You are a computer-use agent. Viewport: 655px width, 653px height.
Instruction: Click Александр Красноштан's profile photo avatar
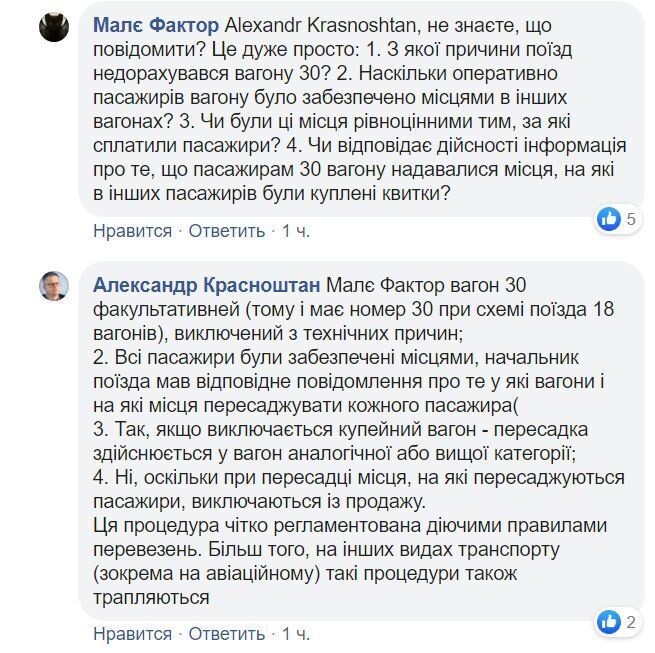(x=54, y=286)
